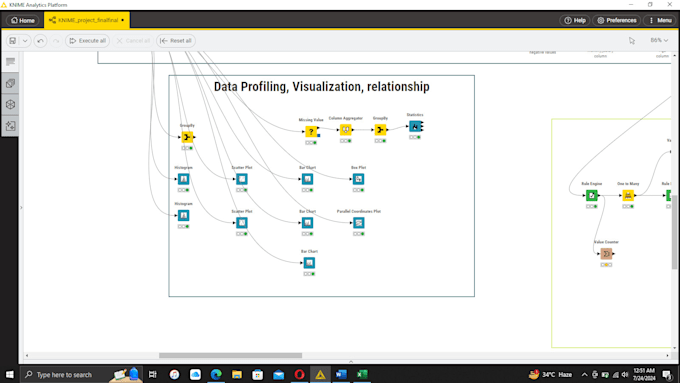Select the standalone GroupBy node above the Histograms
The image size is (680, 383).
point(187,137)
